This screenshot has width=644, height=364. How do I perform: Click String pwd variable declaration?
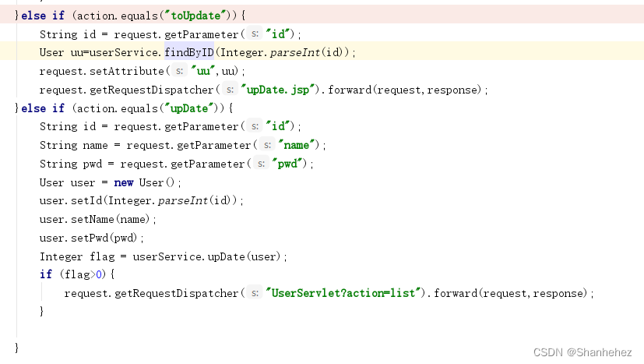71,164
